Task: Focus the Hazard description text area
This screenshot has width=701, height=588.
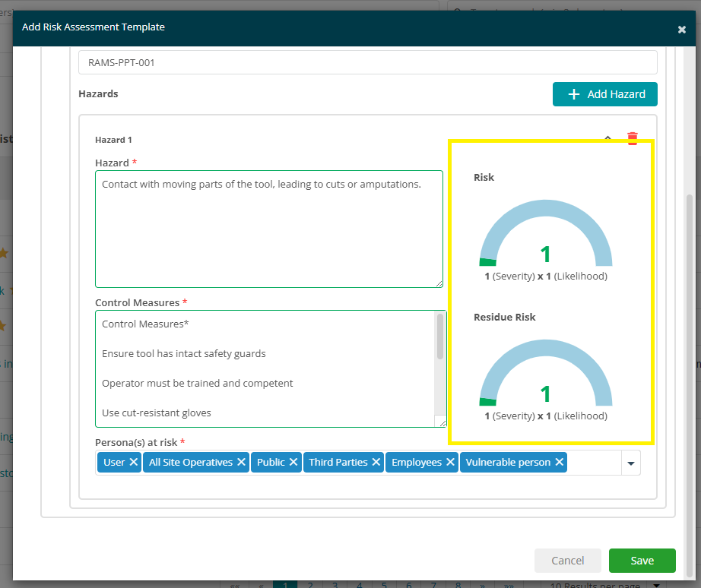Action: click(269, 229)
